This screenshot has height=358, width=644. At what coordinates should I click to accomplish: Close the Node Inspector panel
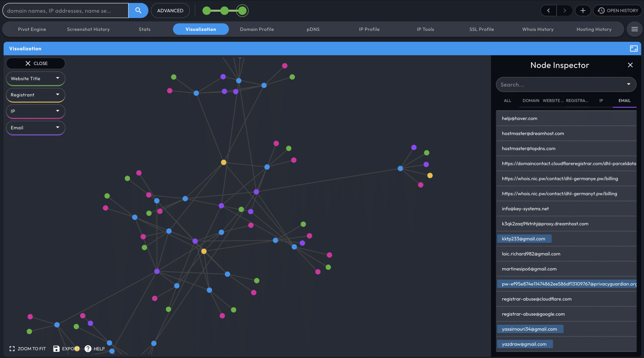pyautogui.click(x=630, y=65)
